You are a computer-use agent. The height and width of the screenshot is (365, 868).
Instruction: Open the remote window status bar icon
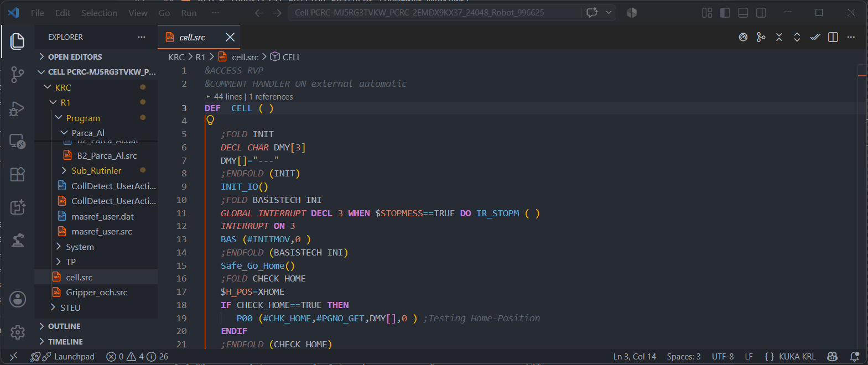[x=14, y=357]
